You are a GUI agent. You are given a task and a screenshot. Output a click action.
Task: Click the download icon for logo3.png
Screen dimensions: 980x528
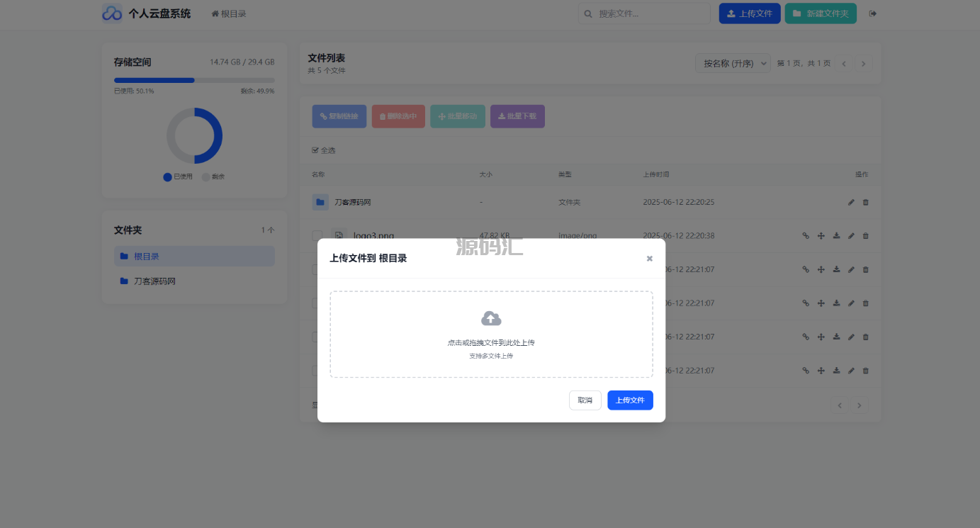(836, 236)
